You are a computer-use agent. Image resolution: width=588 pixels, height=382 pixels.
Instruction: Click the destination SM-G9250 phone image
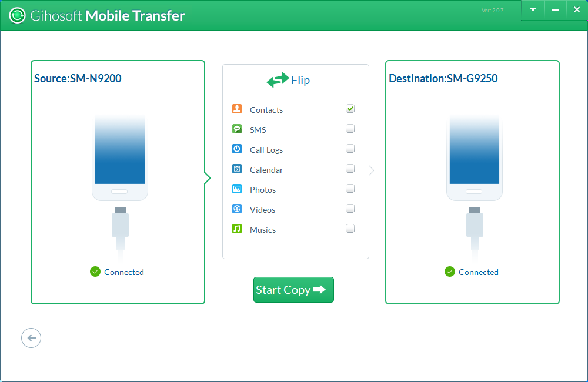(x=474, y=156)
